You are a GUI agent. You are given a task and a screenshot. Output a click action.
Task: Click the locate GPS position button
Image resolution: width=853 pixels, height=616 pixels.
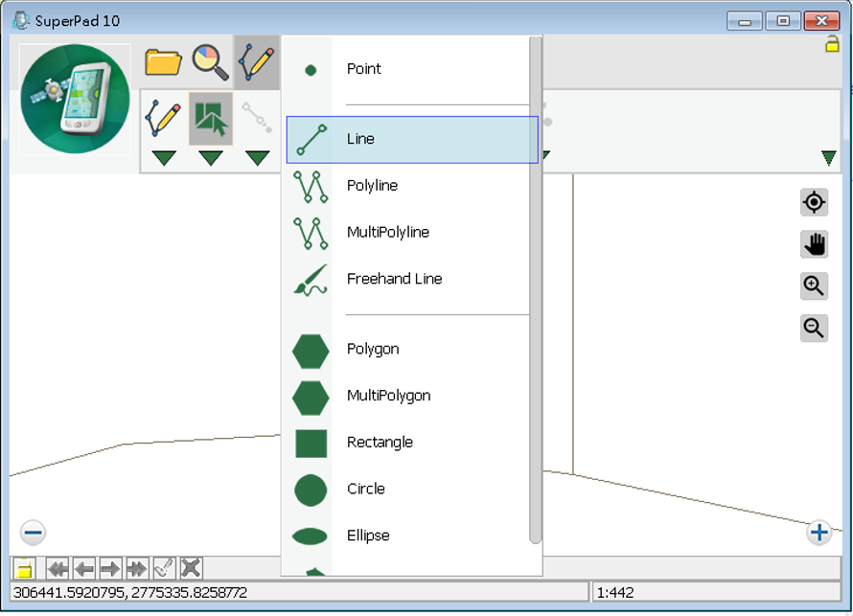tap(814, 202)
